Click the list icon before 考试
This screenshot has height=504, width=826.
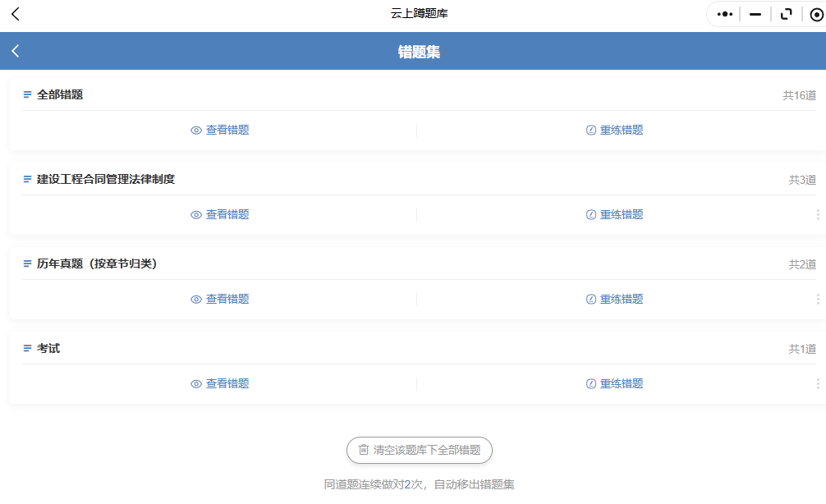[x=27, y=348]
